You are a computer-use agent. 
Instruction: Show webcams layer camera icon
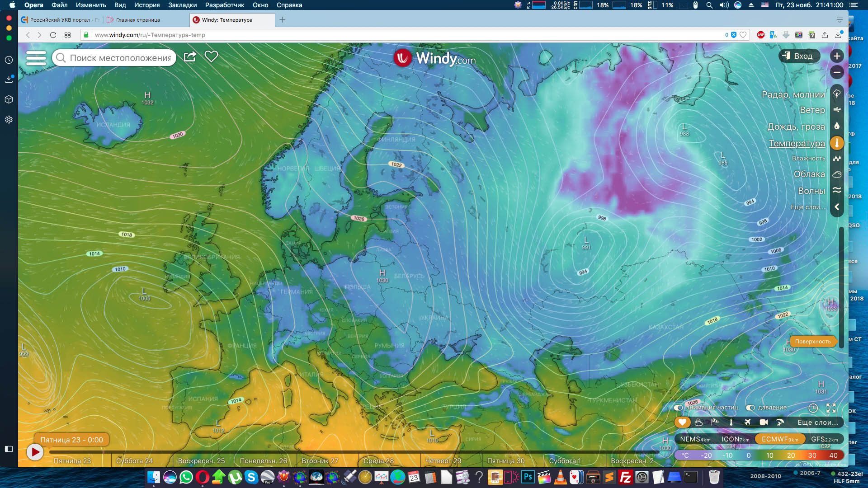[x=764, y=422]
